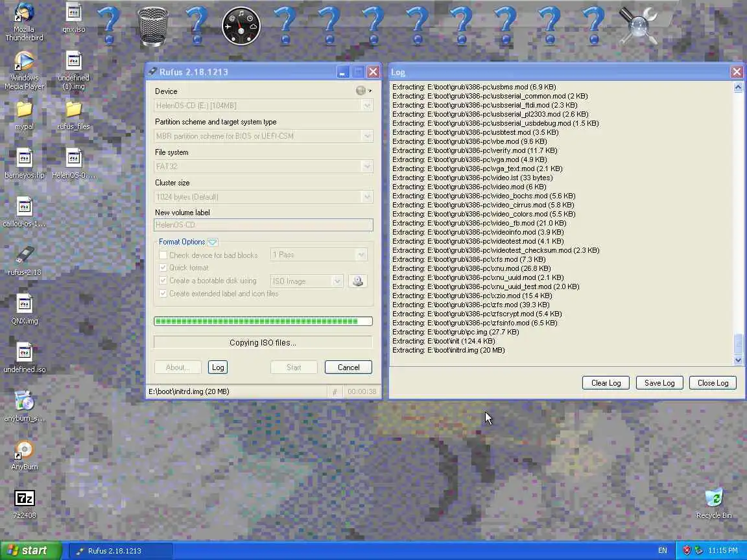Click the wire trash can in top dock
747x560 pixels.
[153, 27]
